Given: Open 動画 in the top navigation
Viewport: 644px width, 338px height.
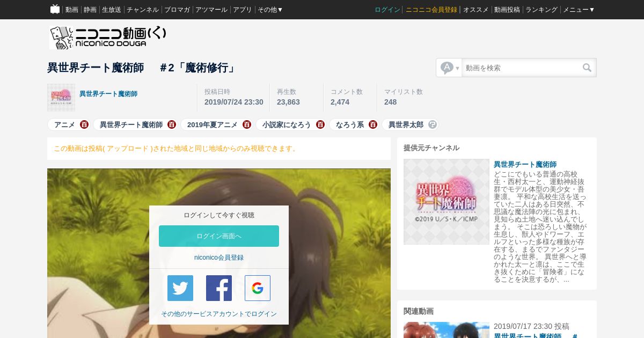Looking at the screenshot, I should click(x=72, y=10).
